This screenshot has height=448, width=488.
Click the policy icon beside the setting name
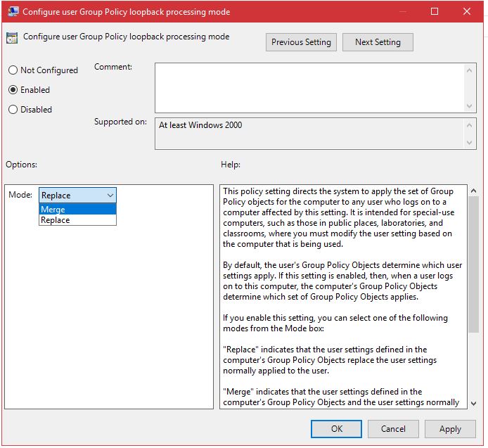(13, 38)
